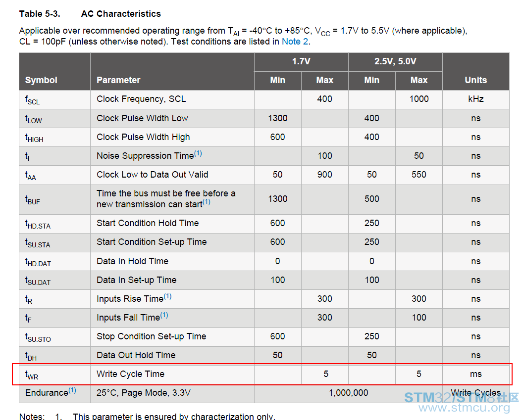Image resolution: width=522 pixels, height=420 pixels.
Task: Click the '1,000,000' endurance value
Action: click(349, 393)
